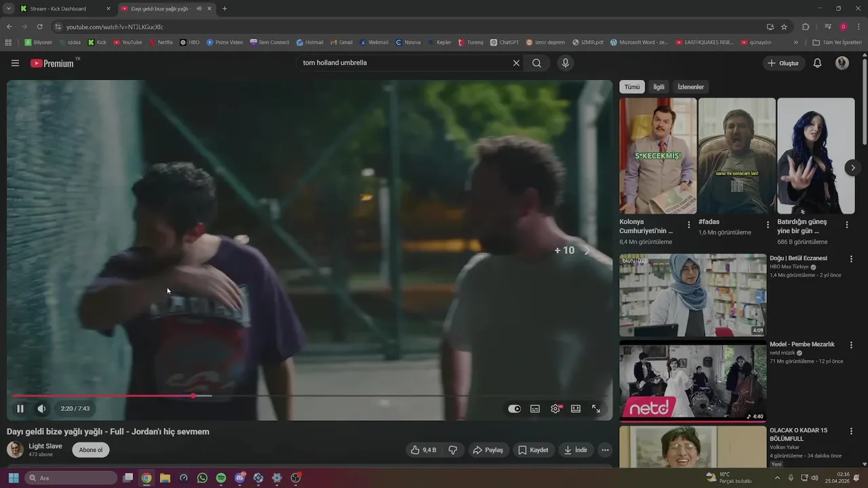Open account avatar menu
Image resolution: width=868 pixels, height=488 pixels.
pyautogui.click(x=842, y=63)
